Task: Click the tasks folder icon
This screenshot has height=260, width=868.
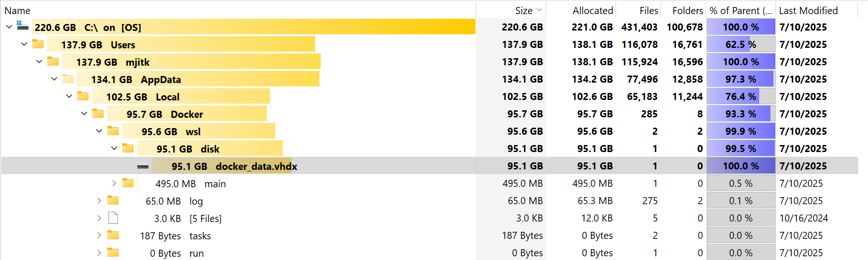Action: (x=113, y=236)
